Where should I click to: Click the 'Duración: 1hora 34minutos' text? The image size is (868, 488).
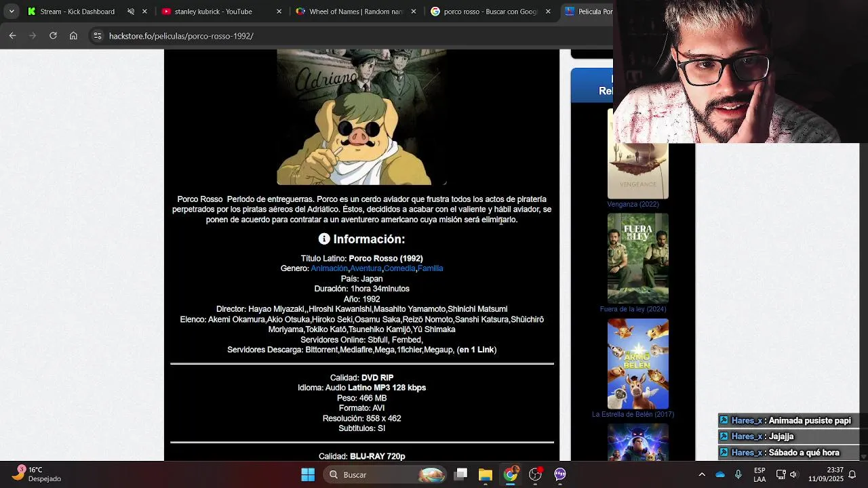tap(361, 289)
